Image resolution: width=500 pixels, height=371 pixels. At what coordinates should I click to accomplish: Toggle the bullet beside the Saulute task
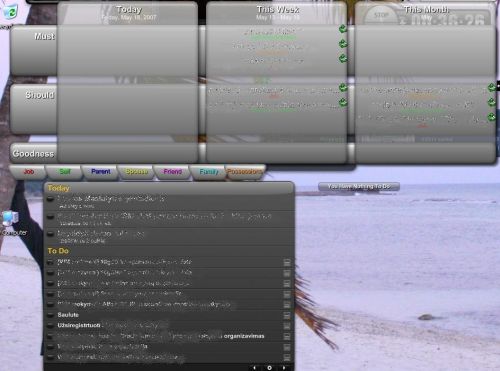[x=50, y=315]
